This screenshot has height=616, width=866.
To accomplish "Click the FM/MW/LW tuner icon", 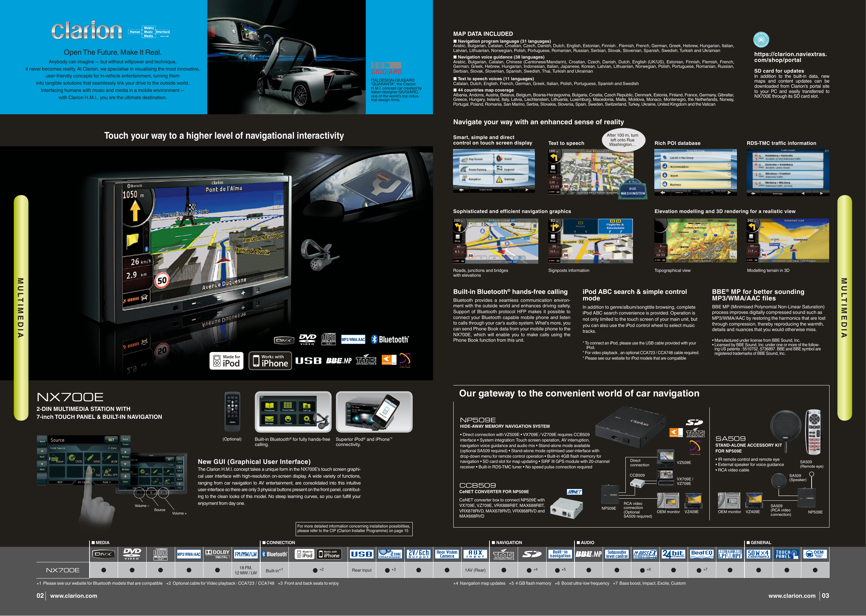I will (x=246, y=554).
